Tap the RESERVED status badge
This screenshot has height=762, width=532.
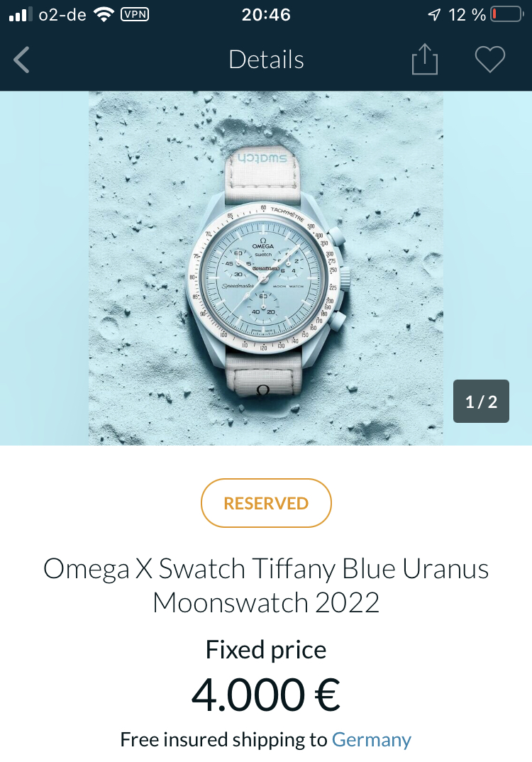pyautogui.click(x=266, y=503)
